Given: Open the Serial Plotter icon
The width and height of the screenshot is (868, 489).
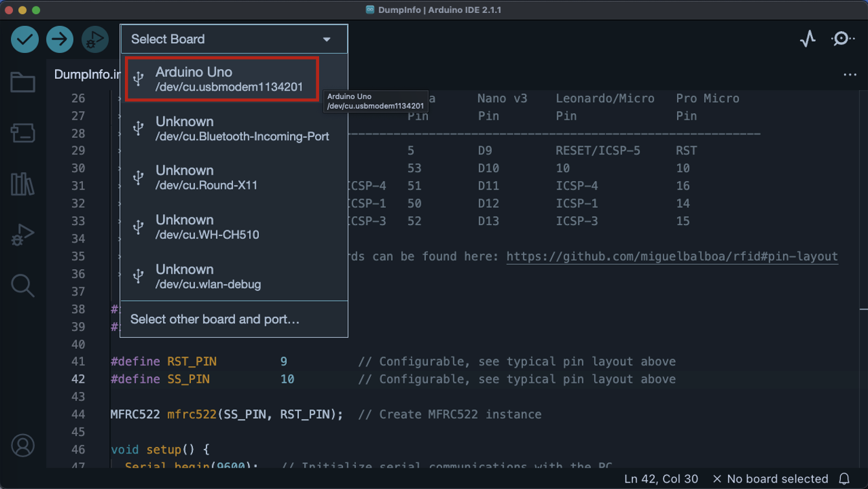Looking at the screenshot, I should (x=808, y=39).
